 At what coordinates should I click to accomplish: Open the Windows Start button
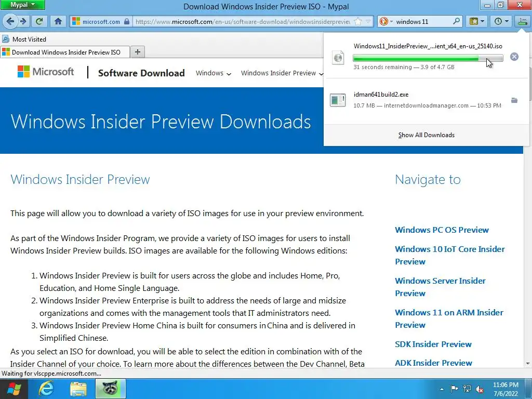coord(14,389)
